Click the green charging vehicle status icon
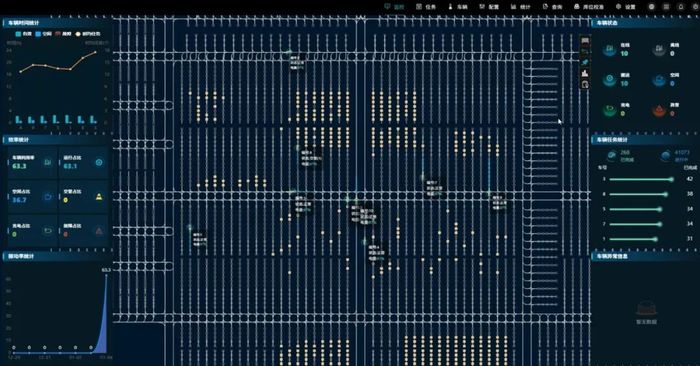This screenshot has height=366, width=700. tap(609, 110)
